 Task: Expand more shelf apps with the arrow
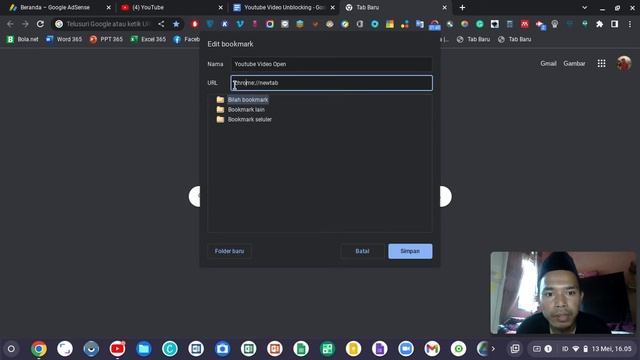click(x=493, y=349)
